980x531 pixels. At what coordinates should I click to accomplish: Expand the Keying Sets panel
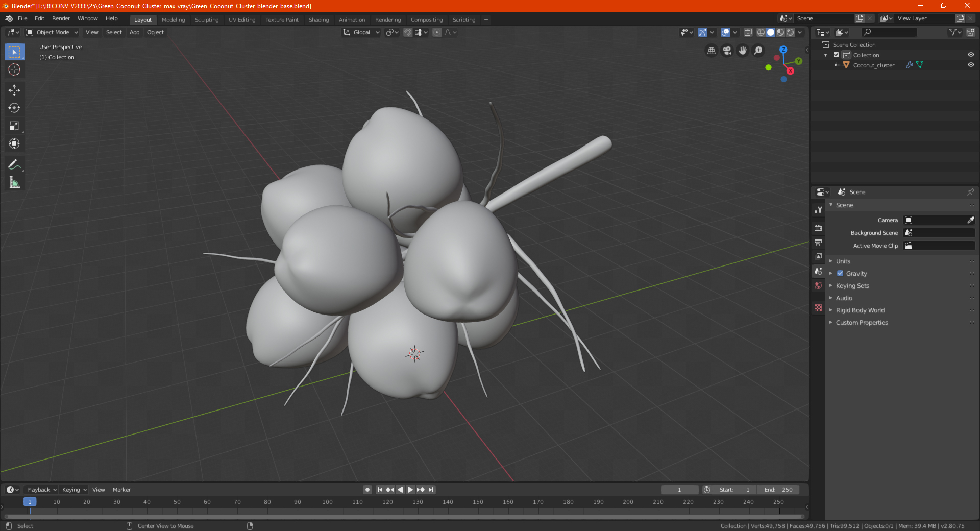point(852,285)
